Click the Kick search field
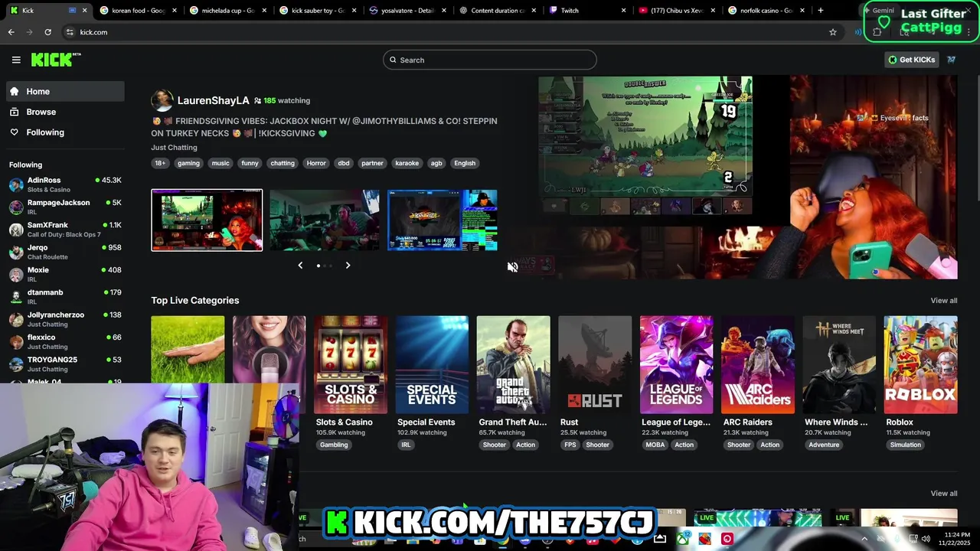 [x=490, y=60]
